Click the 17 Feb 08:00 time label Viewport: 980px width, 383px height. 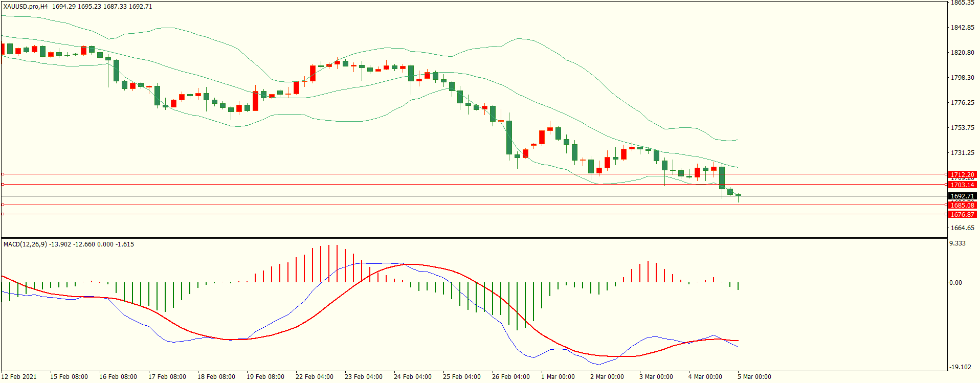pos(167,377)
